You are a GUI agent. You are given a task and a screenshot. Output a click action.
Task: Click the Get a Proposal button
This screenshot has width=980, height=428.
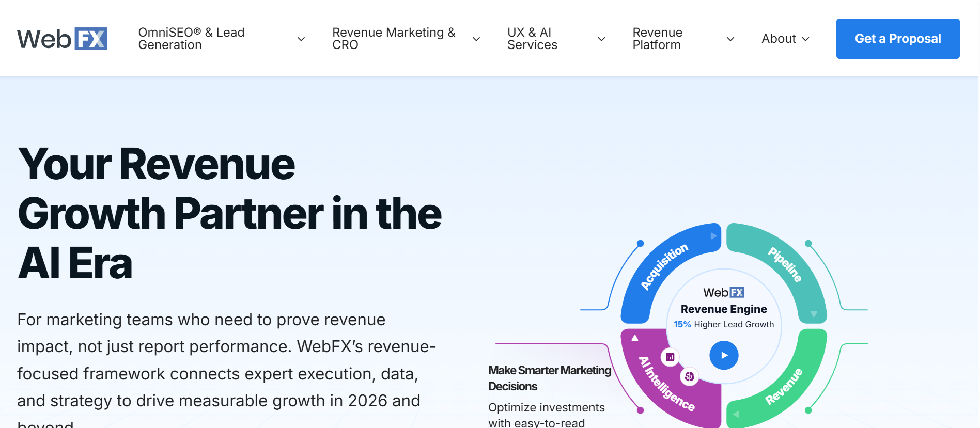(897, 39)
